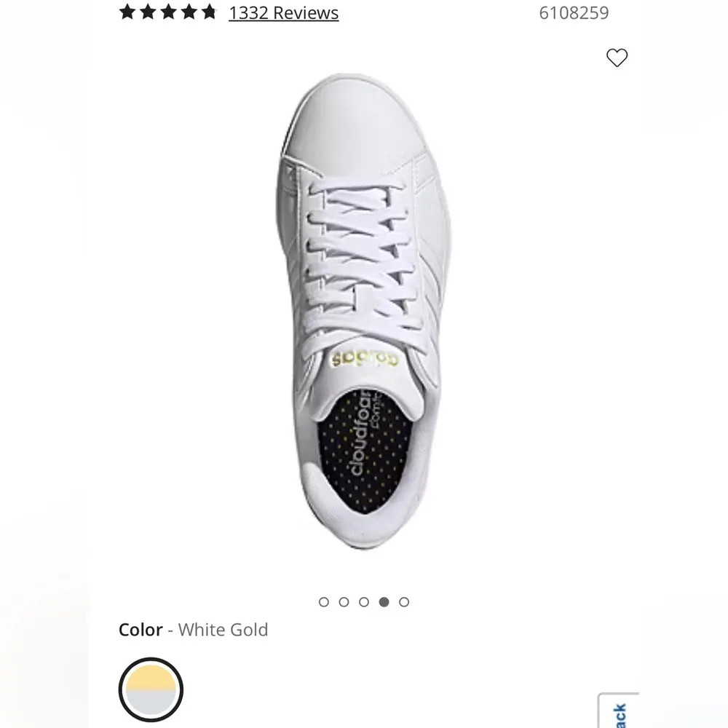The image size is (728, 728).
Task: Click the second star in the rating
Action: coord(146,12)
